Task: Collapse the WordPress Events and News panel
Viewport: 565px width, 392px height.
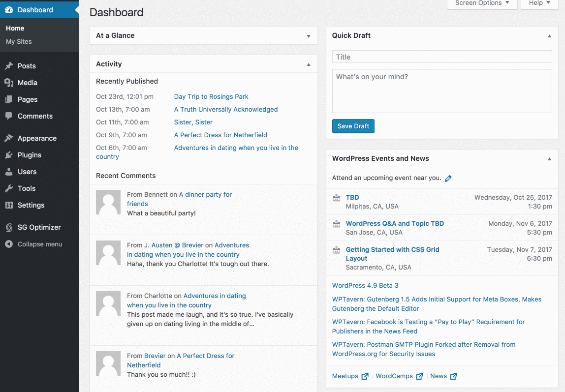Action: click(x=549, y=159)
